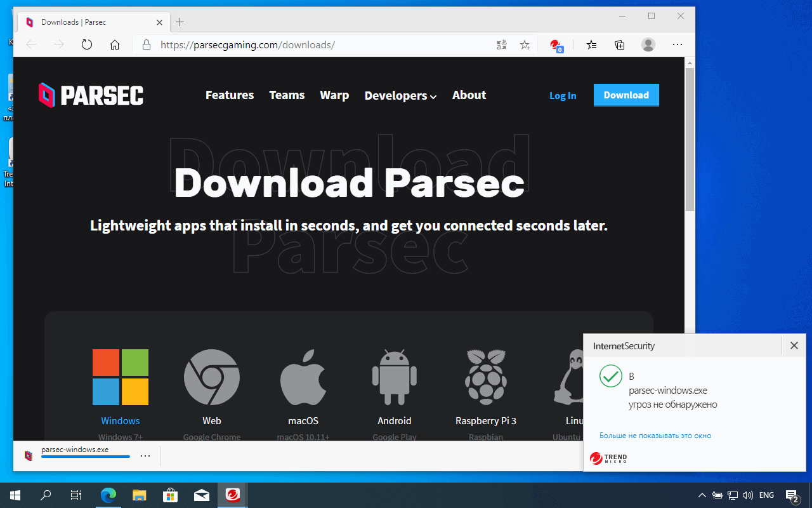
Task: Choose the Chrome Web app icon
Action: [x=212, y=377]
